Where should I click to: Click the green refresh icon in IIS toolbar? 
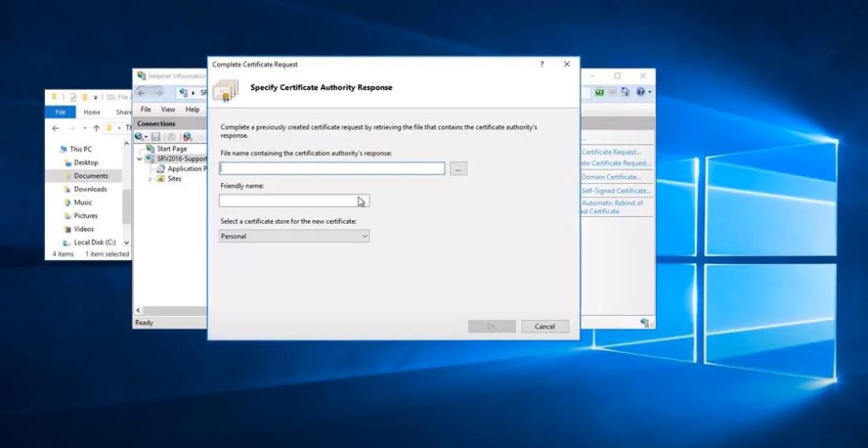(599, 91)
